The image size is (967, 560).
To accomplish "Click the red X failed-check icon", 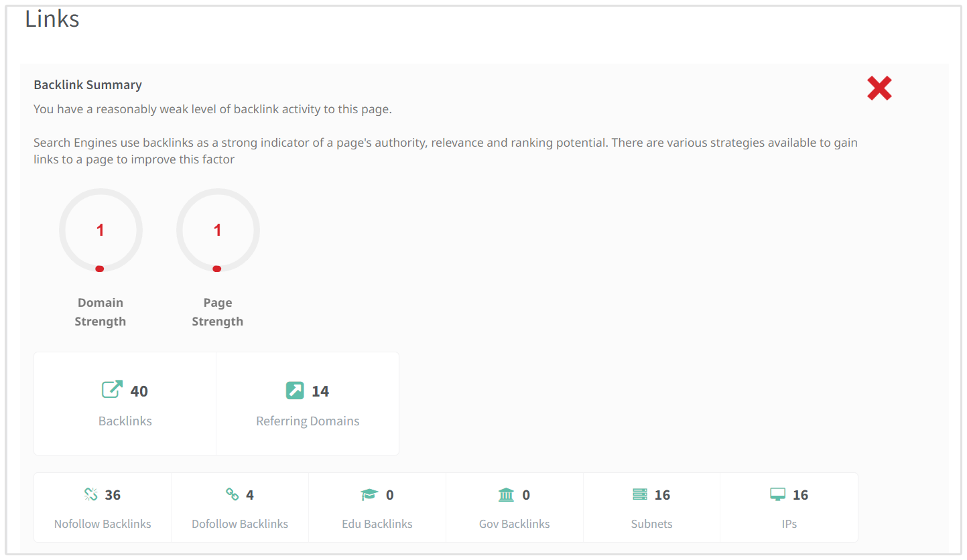I will pyautogui.click(x=879, y=88).
